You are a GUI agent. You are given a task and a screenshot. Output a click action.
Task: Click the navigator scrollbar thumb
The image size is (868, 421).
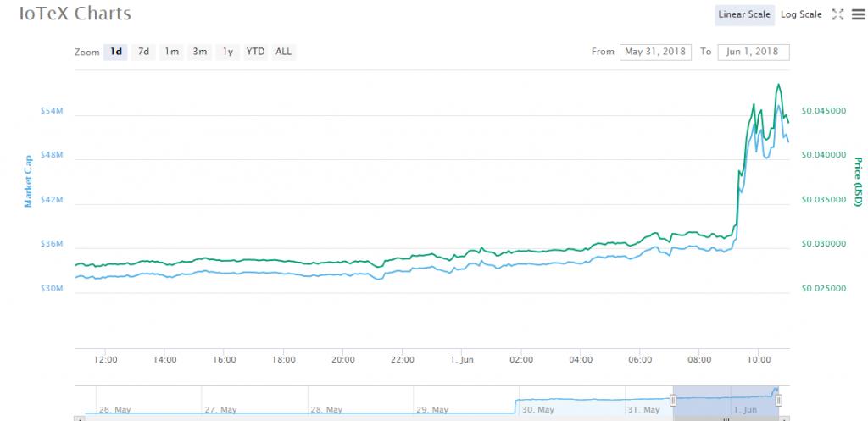point(726,418)
